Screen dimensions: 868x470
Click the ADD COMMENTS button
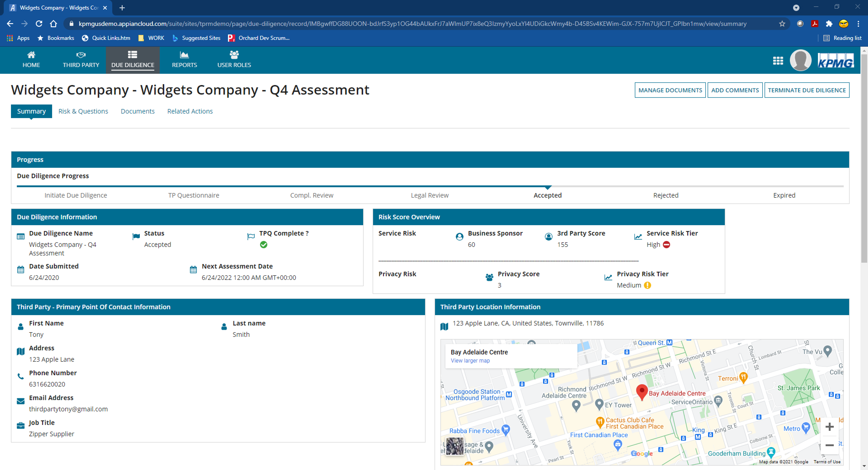click(735, 90)
